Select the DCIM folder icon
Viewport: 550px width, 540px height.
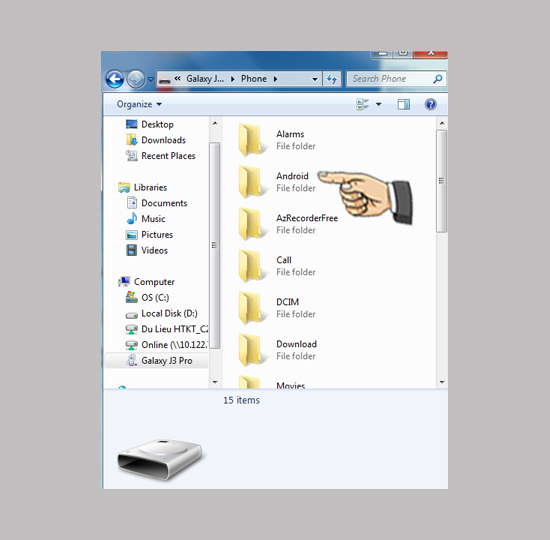(250, 308)
